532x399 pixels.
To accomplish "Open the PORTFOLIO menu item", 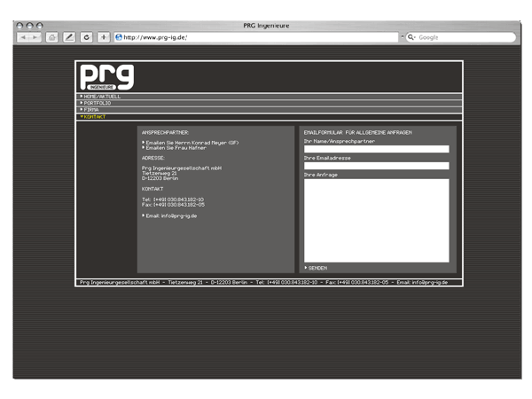I will click(98, 103).
